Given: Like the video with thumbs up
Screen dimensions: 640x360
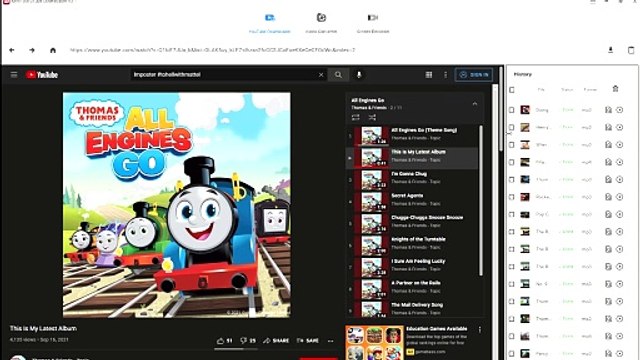Looking at the screenshot, I should coord(224,340).
